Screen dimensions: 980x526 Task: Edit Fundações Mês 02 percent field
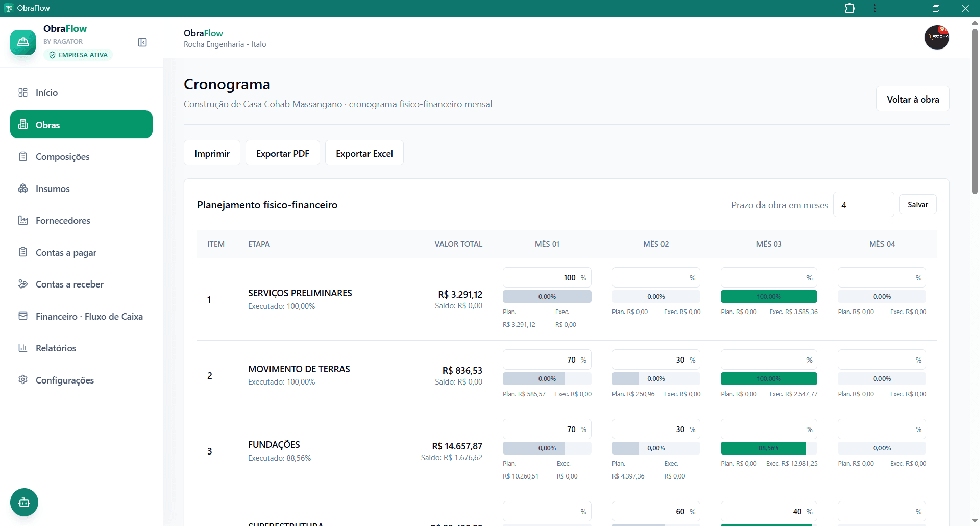(656, 429)
